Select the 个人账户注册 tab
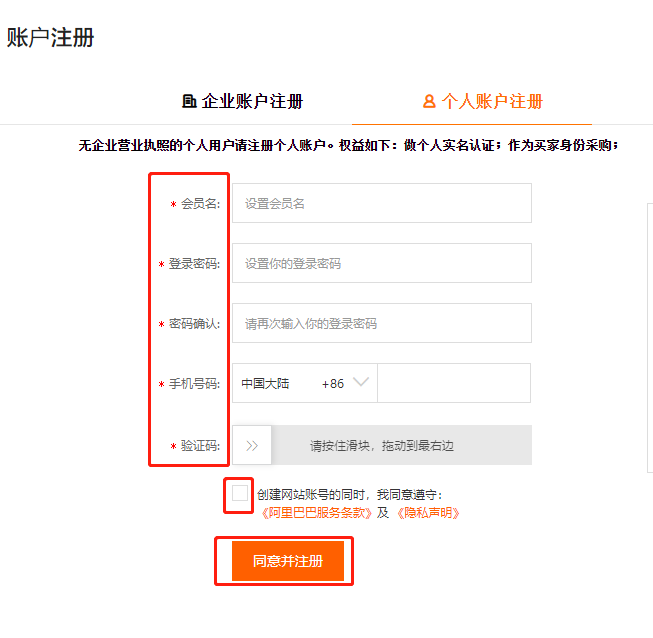The height and width of the screenshot is (638, 653). click(x=483, y=101)
